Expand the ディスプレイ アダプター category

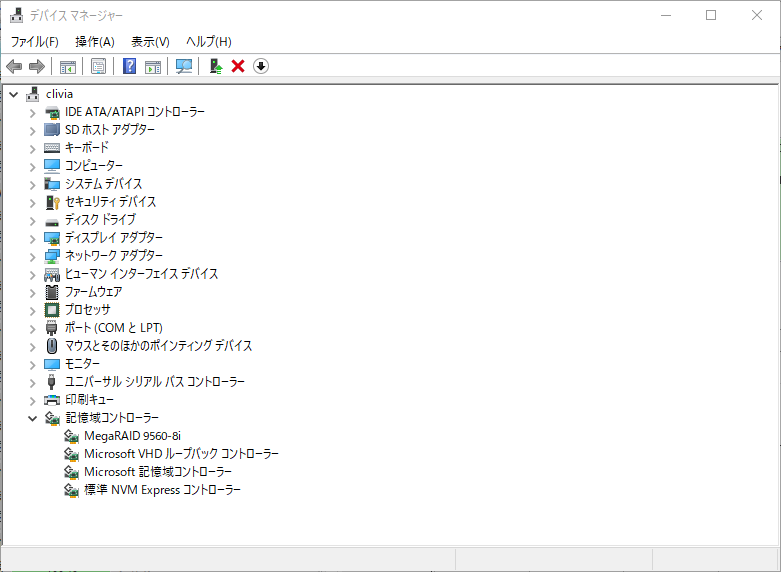click(x=32, y=239)
